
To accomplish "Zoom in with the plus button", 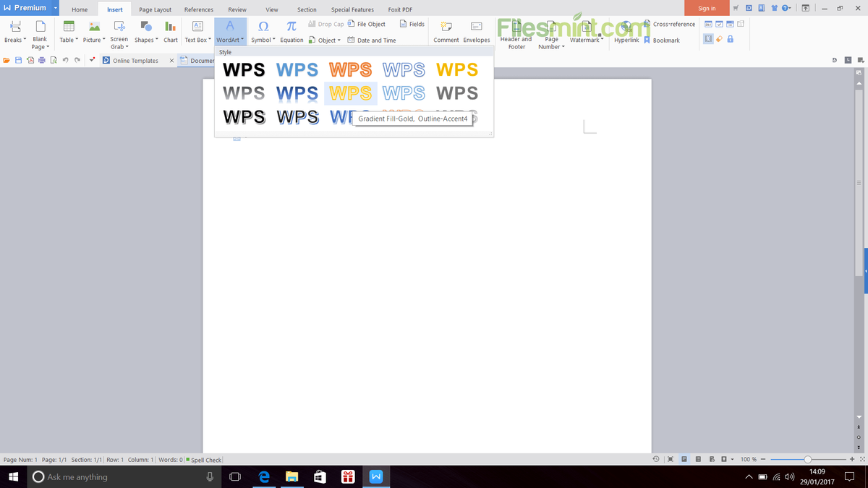I will [x=852, y=459].
